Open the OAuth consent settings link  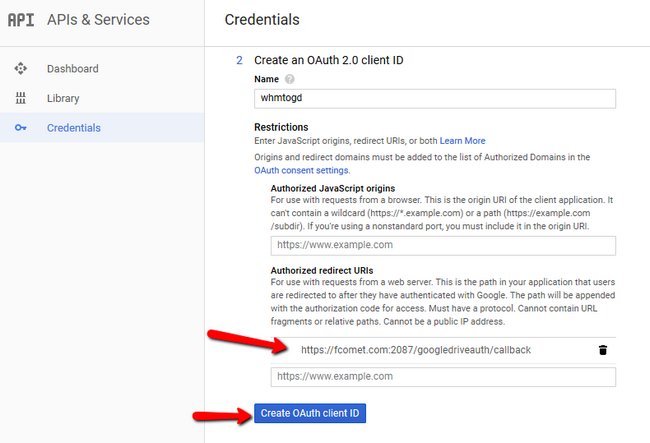tap(301, 170)
